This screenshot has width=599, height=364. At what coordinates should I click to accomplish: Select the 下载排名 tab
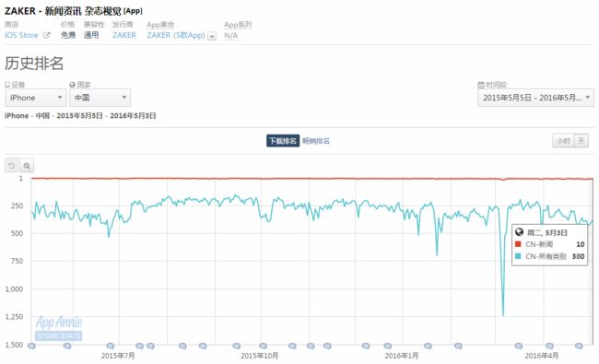tap(283, 141)
